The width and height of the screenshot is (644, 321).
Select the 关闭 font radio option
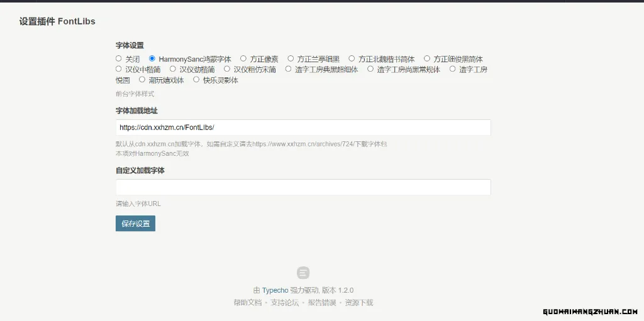point(119,58)
